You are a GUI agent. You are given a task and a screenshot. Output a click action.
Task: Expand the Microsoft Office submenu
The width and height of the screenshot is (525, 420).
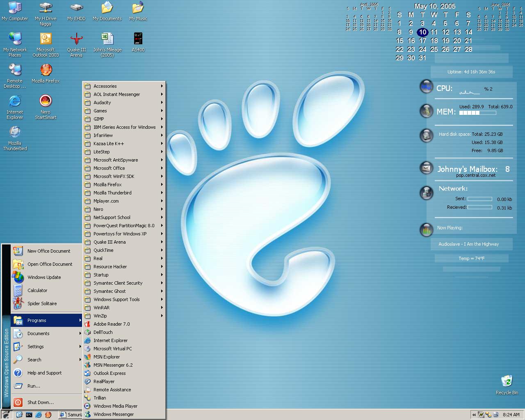(124, 168)
